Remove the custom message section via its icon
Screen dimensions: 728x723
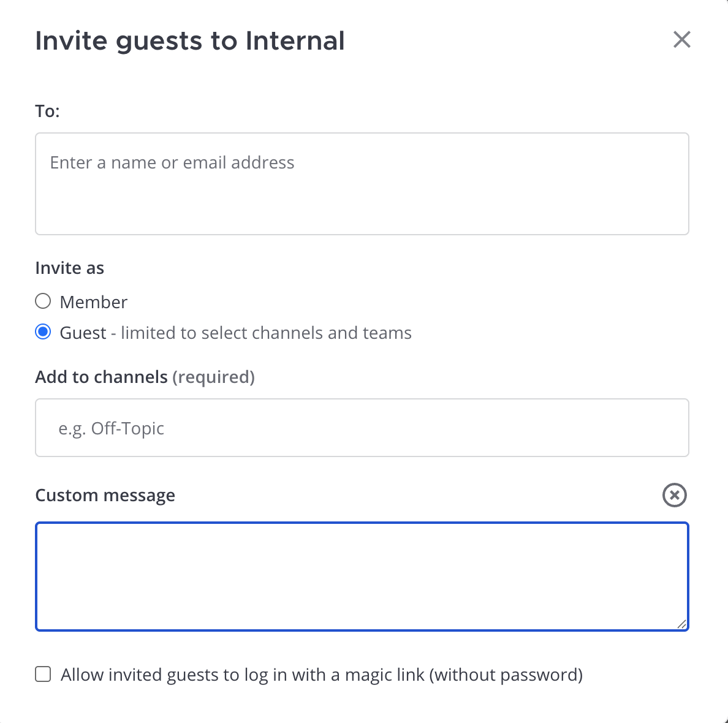coord(674,495)
